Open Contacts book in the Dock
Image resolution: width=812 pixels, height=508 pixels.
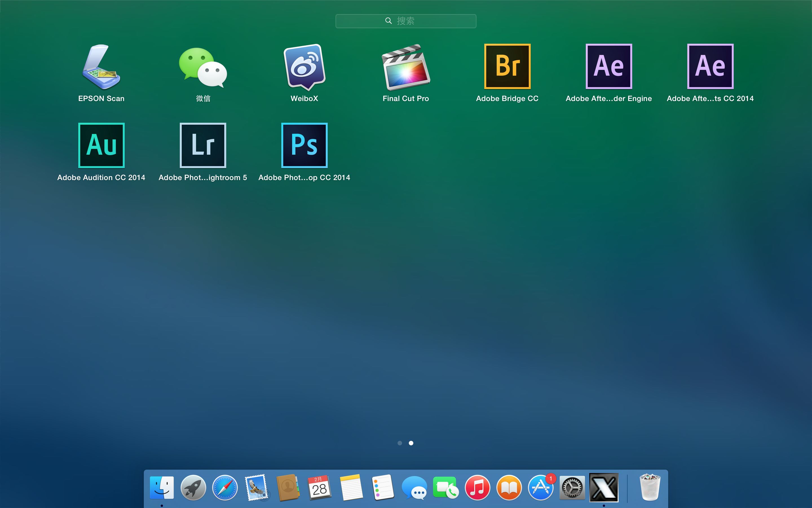(288, 488)
